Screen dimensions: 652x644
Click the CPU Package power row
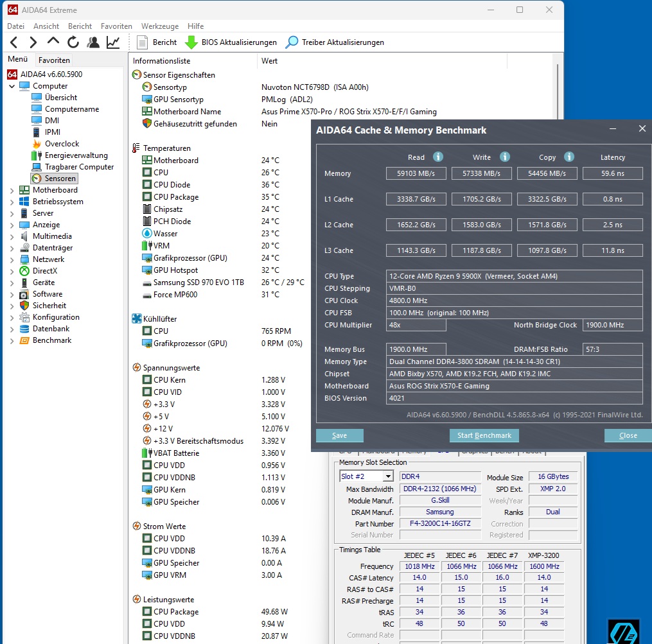[216, 611]
